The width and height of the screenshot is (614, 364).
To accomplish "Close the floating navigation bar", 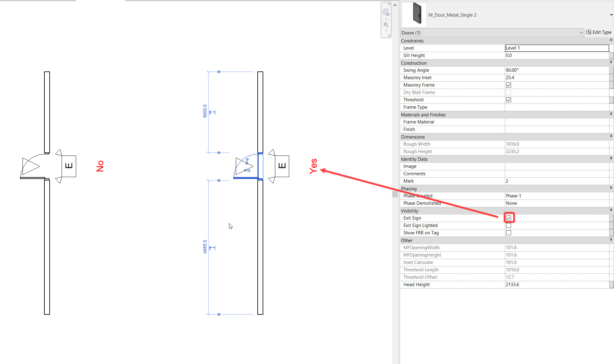I will 389,4.
